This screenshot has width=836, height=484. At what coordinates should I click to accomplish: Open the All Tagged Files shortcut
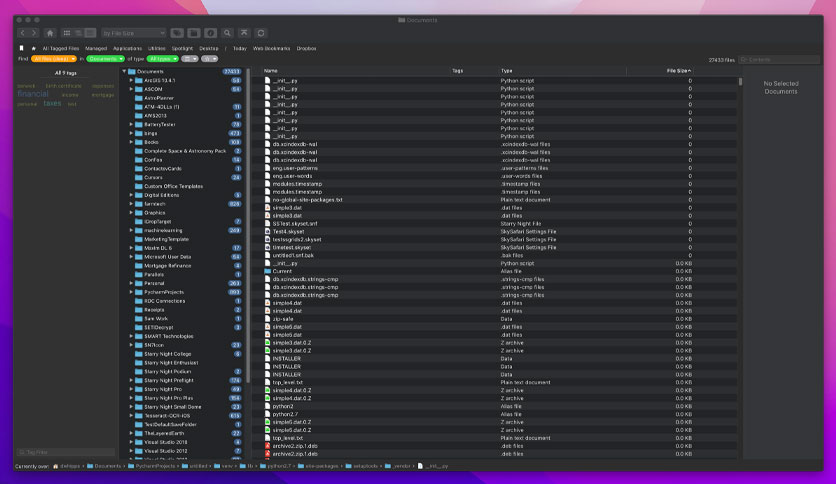tap(61, 49)
